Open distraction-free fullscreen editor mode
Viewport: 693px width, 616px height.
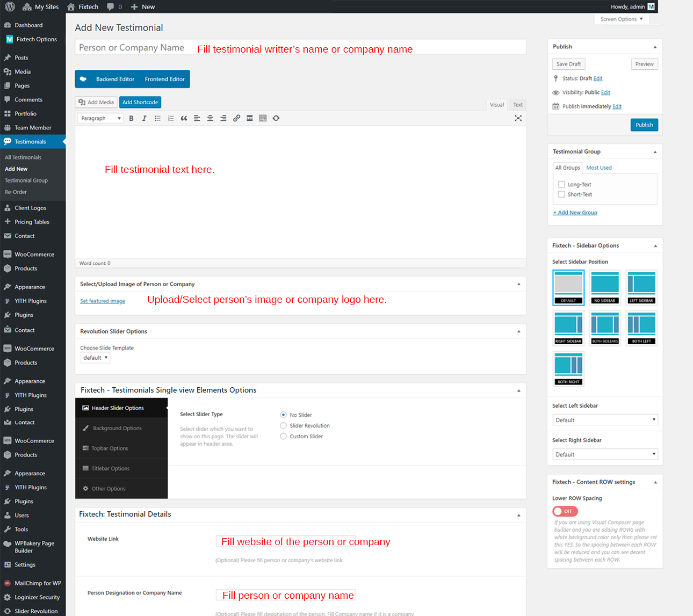[x=518, y=118]
